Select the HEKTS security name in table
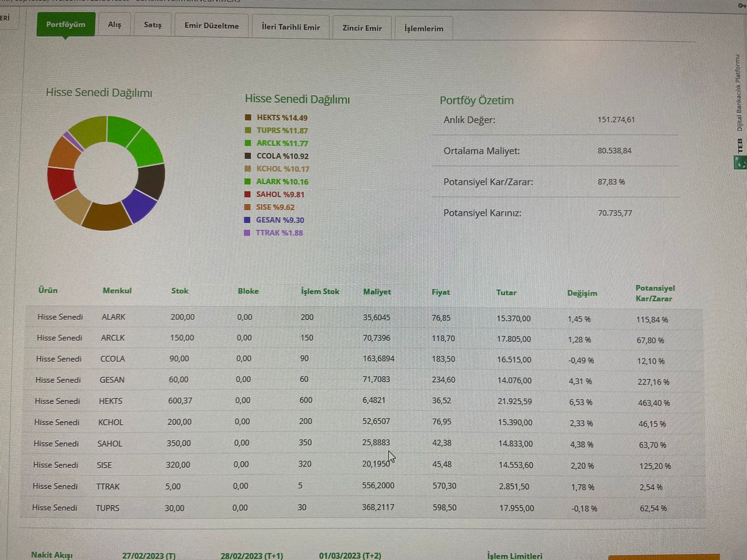747x560 pixels. click(x=111, y=401)
